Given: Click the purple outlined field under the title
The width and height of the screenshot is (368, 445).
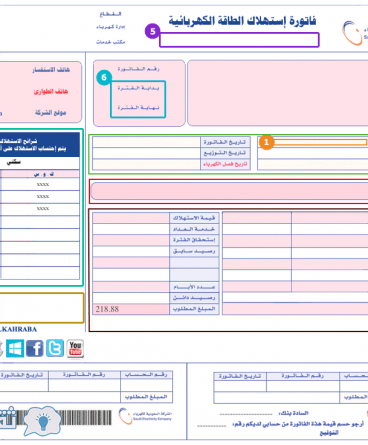Looking at the screenshot, I should [239, 40].
